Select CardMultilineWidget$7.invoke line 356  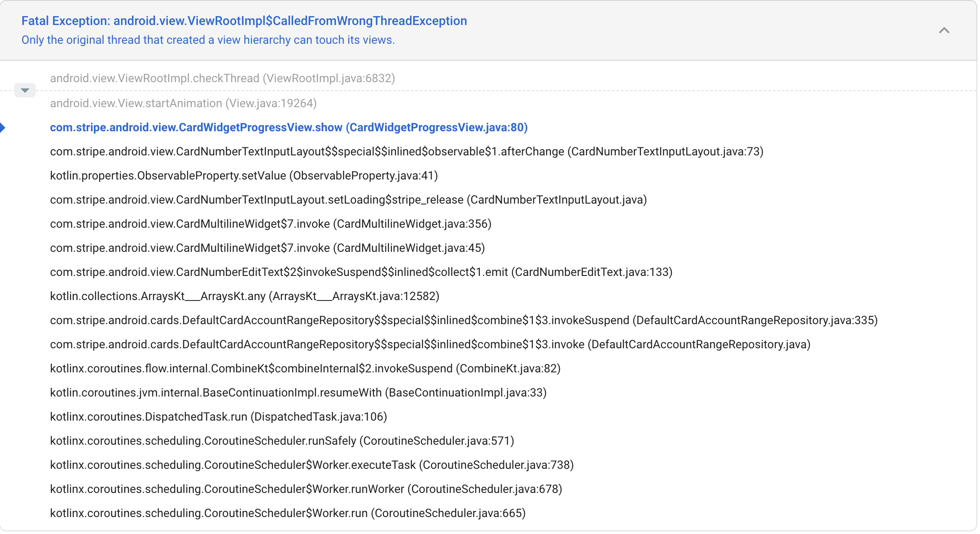(x=270, y=224)
